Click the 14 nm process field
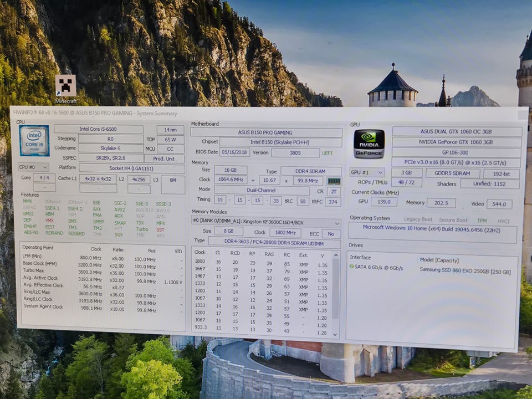 tap(170, 130)
